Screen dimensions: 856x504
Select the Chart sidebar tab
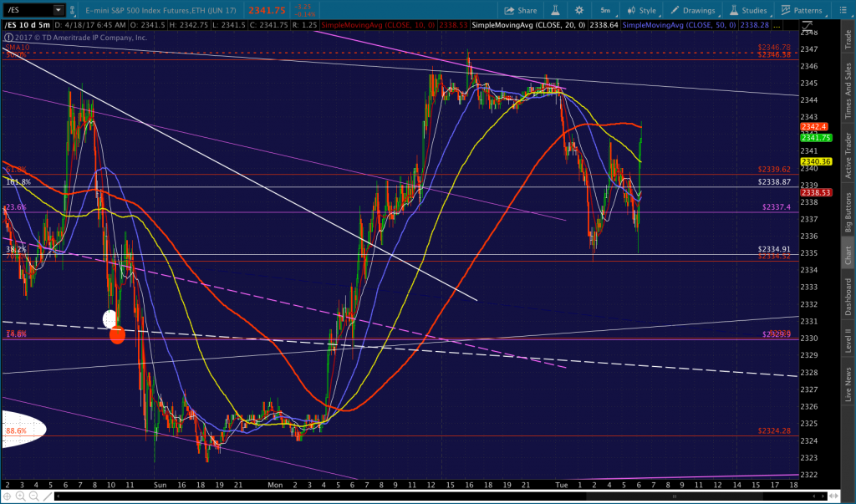848,256
